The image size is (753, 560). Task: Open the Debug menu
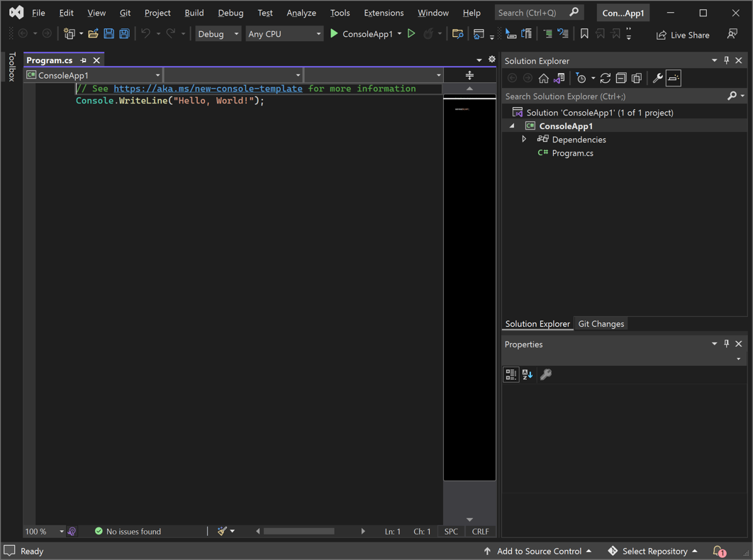point(230,13)
